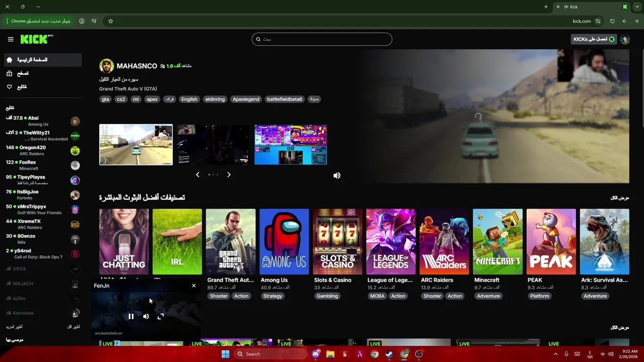
Task: Click the cs2 tag
Action: coord(121,99)
